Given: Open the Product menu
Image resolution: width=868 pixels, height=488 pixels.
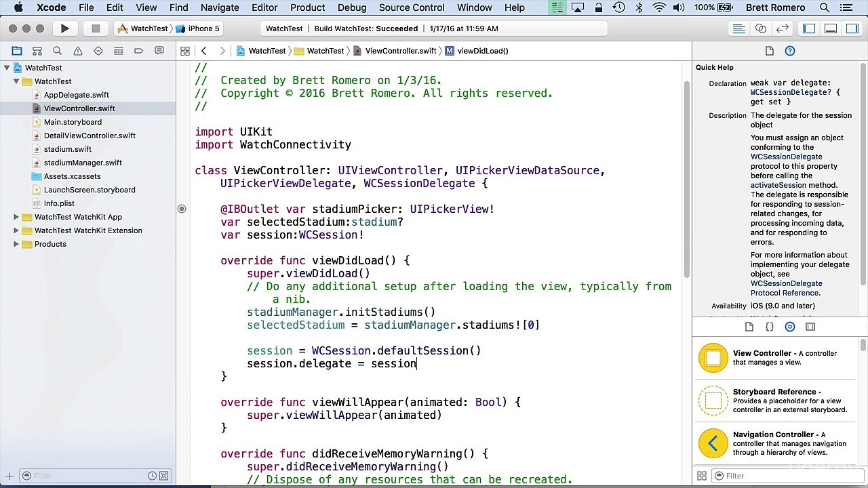Looking at the screenshot, I should pos(308,7).
